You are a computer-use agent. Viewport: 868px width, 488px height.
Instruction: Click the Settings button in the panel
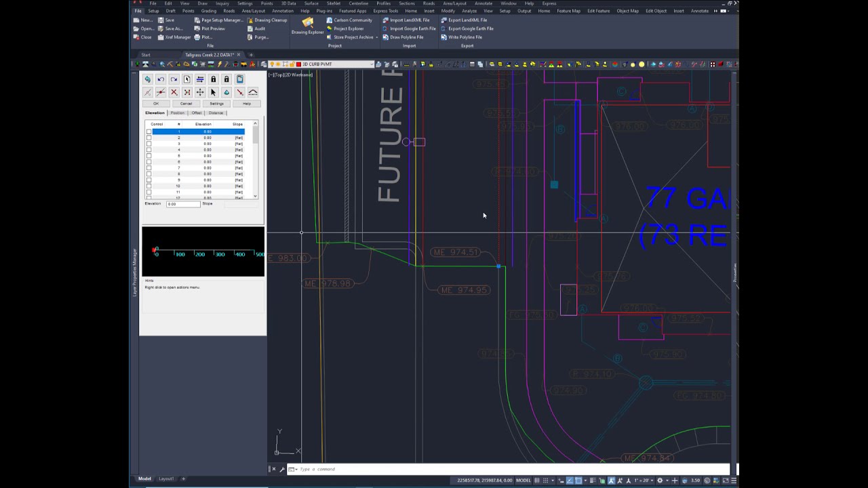(x=216, y=104)
